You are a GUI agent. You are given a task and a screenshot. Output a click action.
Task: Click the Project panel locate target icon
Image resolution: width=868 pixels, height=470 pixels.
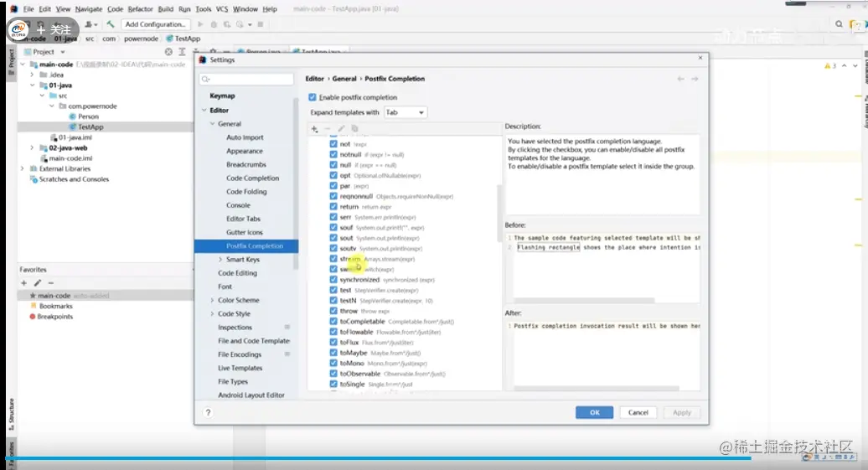coord(168,51)
